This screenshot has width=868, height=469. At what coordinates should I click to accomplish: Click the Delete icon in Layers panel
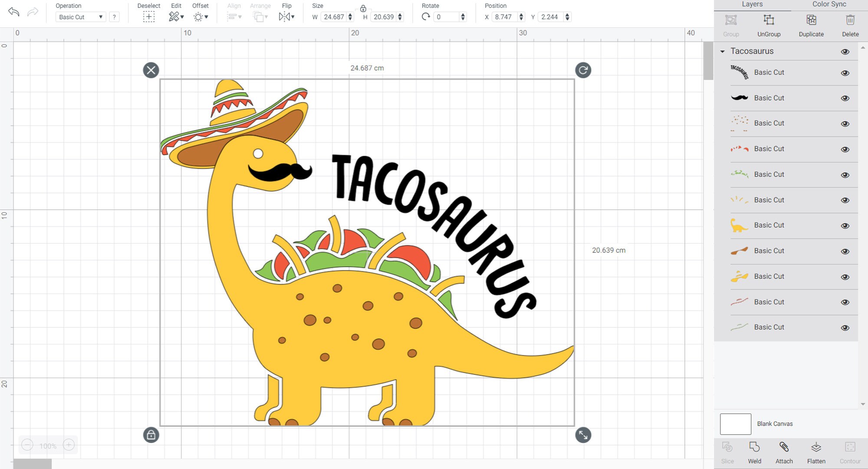click(x=849, y=20)
